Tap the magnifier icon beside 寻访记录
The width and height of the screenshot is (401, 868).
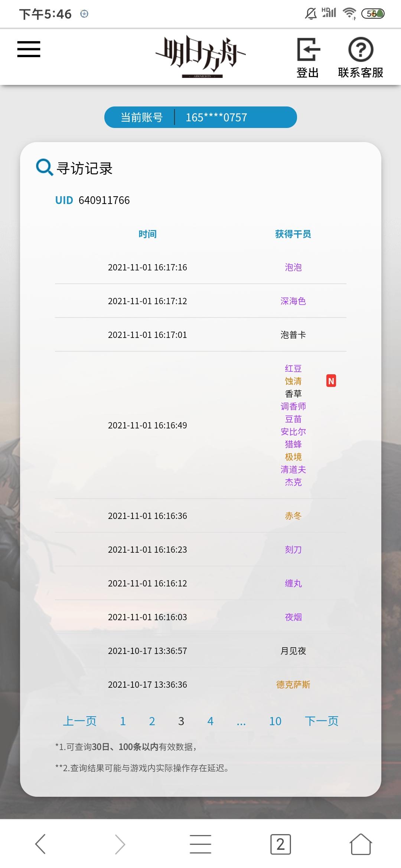tap(44, 167)
